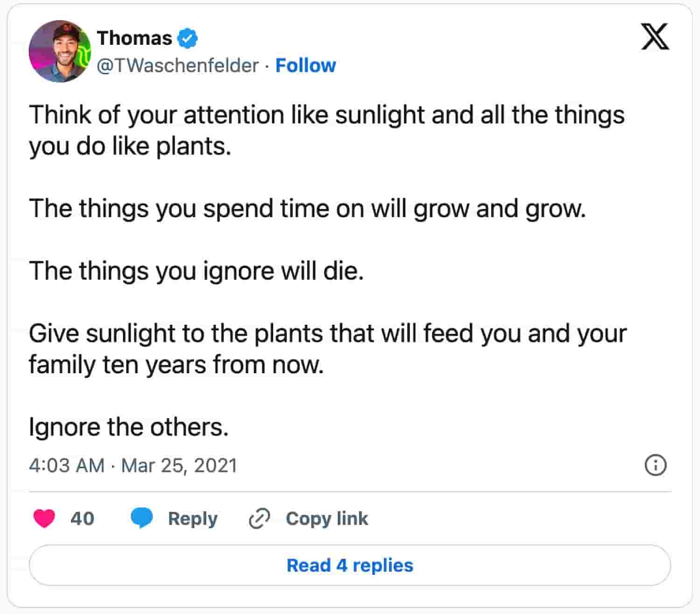Open the 4:03 AM · Mar 25, 2021 timestamp
Screen dimensions: 700x614
[x=133, y=465]
